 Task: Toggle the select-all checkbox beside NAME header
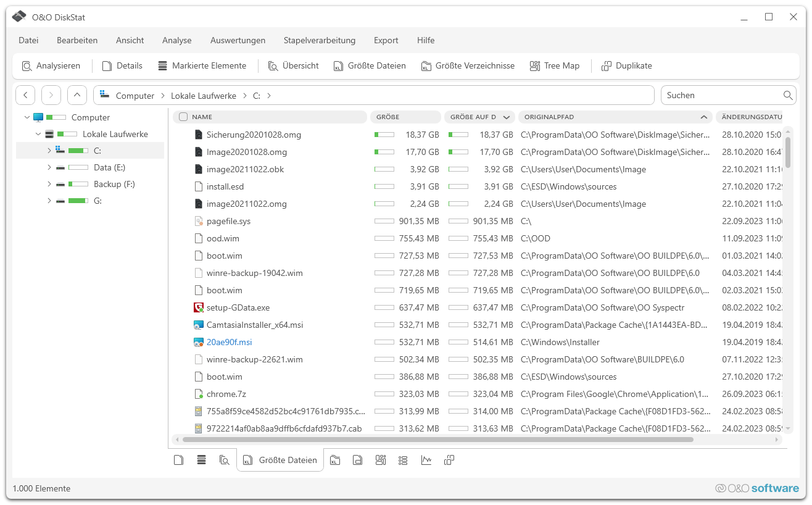click(x=183, y=117)
